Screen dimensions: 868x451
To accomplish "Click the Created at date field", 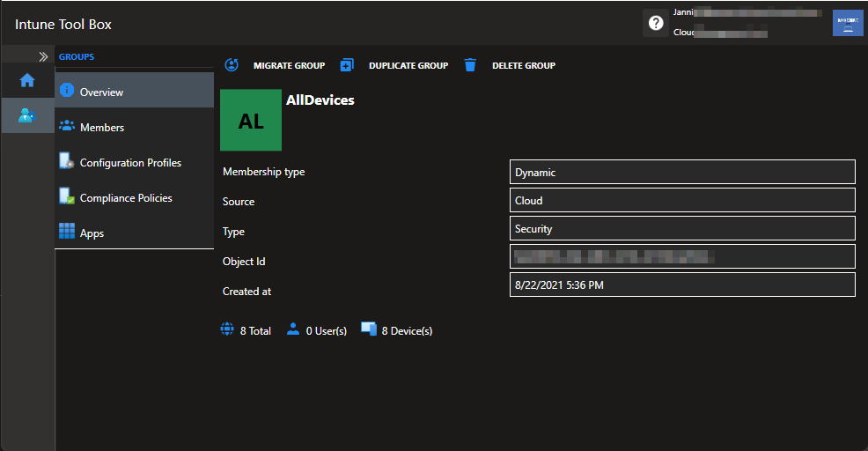I will click(x=682, y=285).
